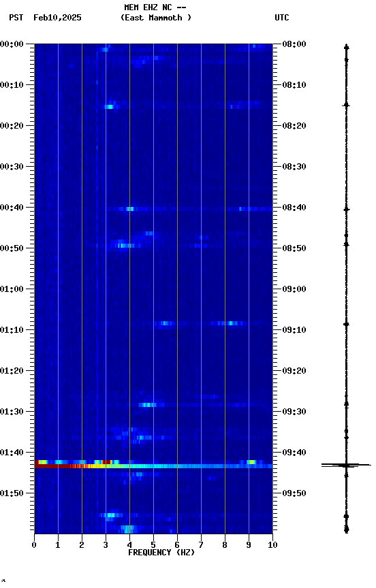Click the dark red saturated band near 01:43

52,466
